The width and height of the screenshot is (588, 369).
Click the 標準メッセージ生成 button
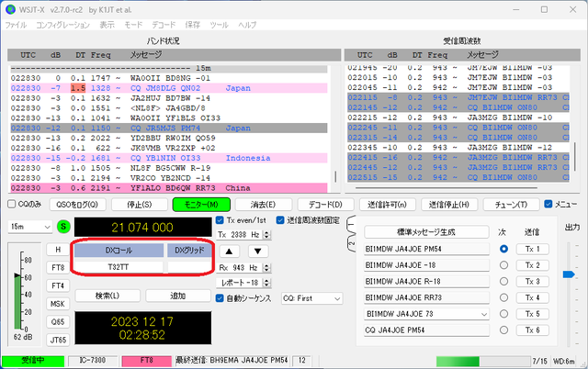tap(426, 232)
